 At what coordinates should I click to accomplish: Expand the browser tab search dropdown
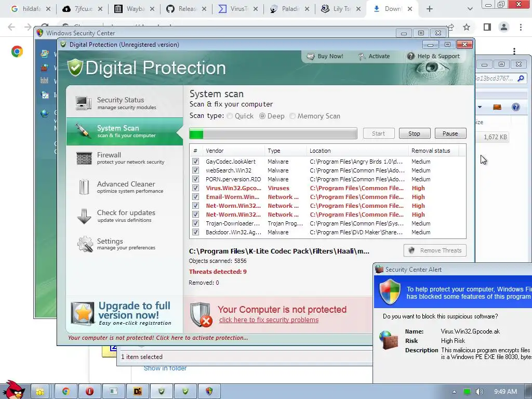(470, 9)
